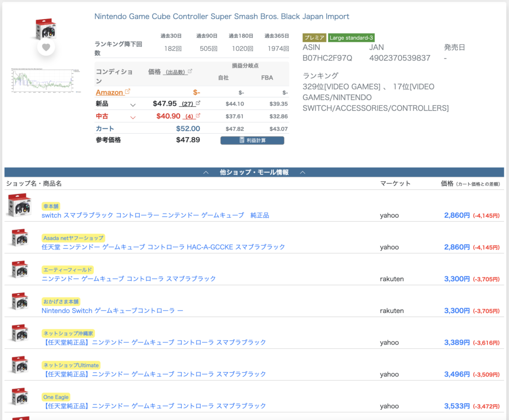Open external link icon beside Amazon

pyautogui.click(x=128, y=91)
